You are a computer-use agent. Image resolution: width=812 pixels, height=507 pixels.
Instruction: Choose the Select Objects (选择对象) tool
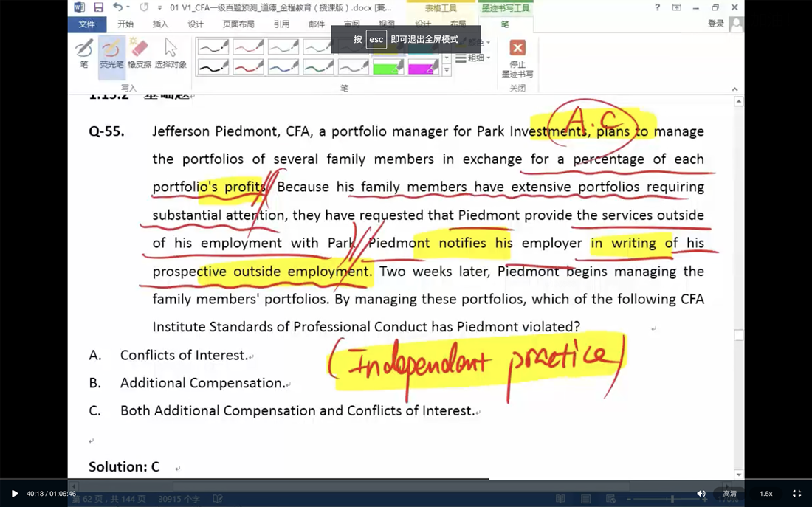(171, 55)
